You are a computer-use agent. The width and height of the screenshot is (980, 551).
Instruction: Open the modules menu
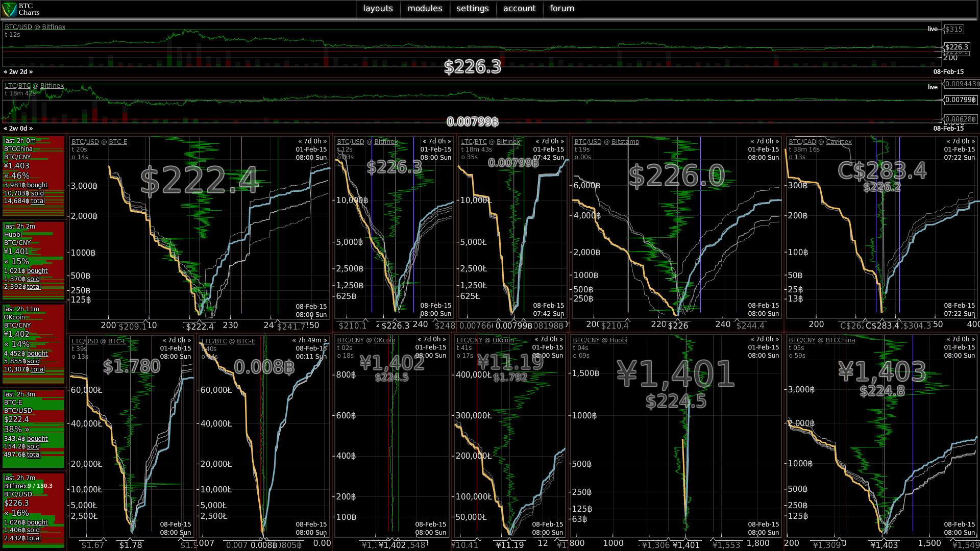pos(424,9)
